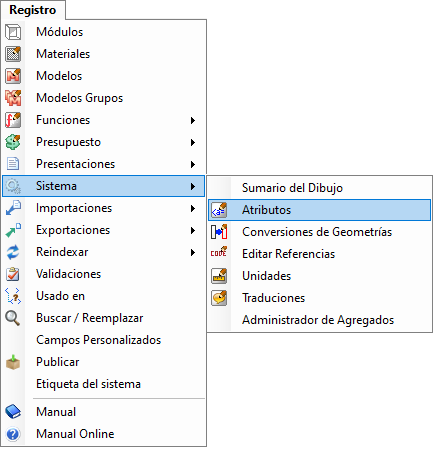Select the Publicar menu entry
Image resolution: width=440 pixels, height=461 pixels.
[x=103, y=362]
